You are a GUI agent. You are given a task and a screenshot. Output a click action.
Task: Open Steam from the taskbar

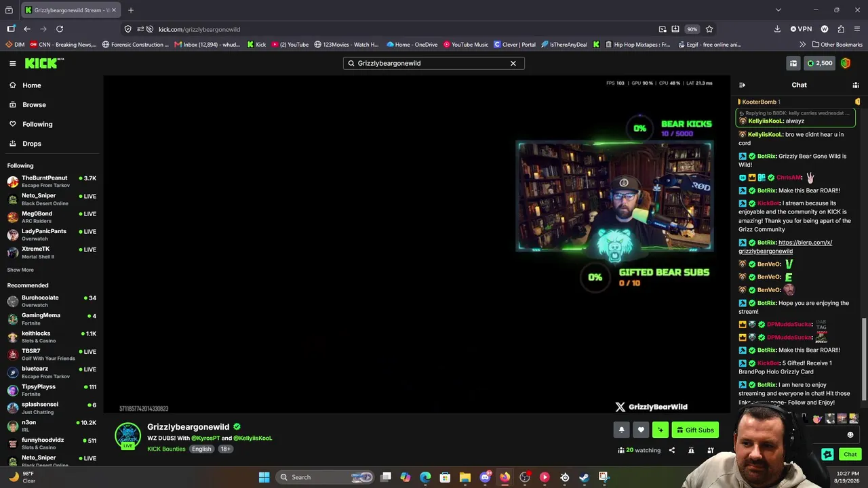(x=584, y=477)
